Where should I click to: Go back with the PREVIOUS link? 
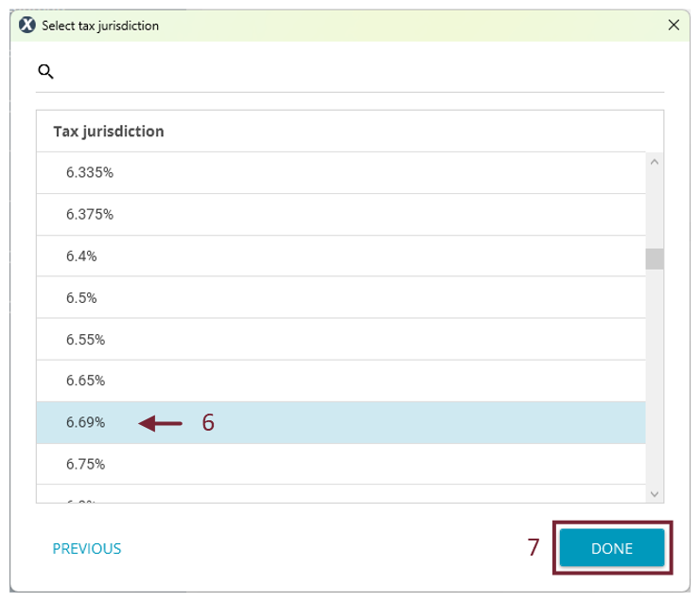(x=87, y=549)
